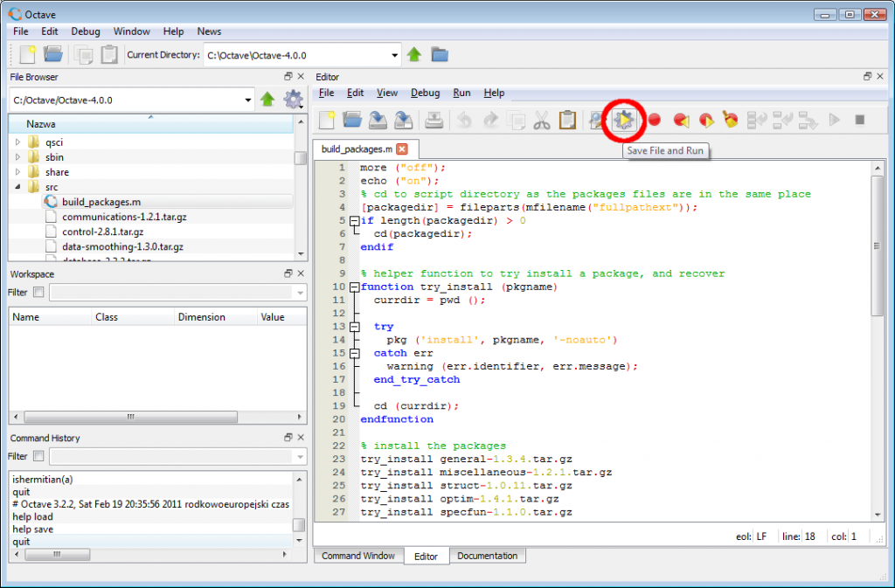Viewport: 895px width, 588px height.
Task: Click the editor's Open File folder icon
Action: pyautogui.click(x=352, y=120)
